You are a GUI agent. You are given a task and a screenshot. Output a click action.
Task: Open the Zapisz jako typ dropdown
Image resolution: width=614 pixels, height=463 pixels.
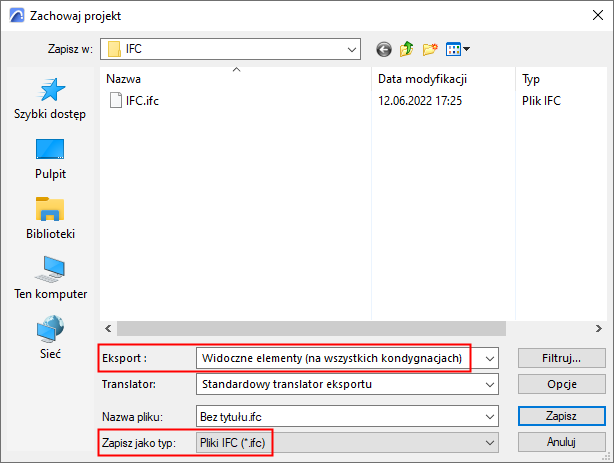[x=489, y=443]
